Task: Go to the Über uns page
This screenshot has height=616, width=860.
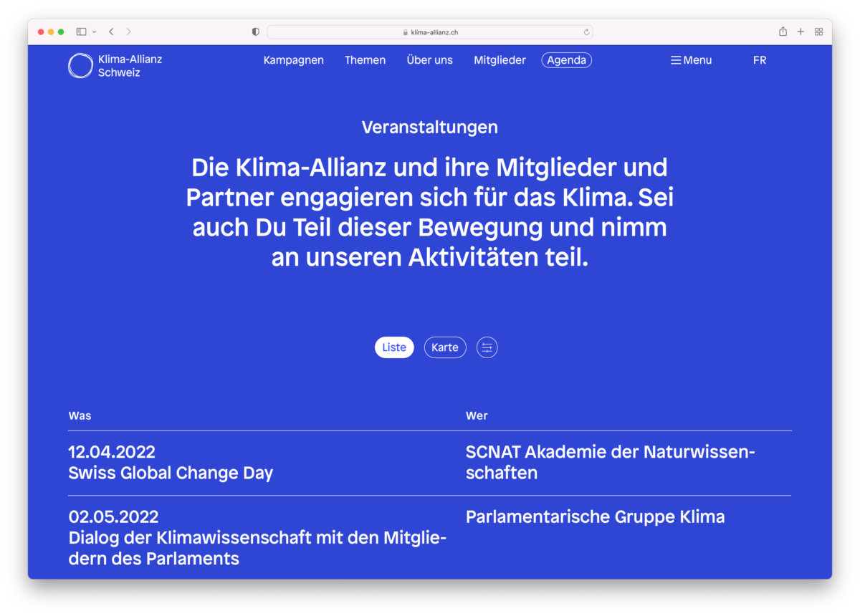Action: pos(429,60)
